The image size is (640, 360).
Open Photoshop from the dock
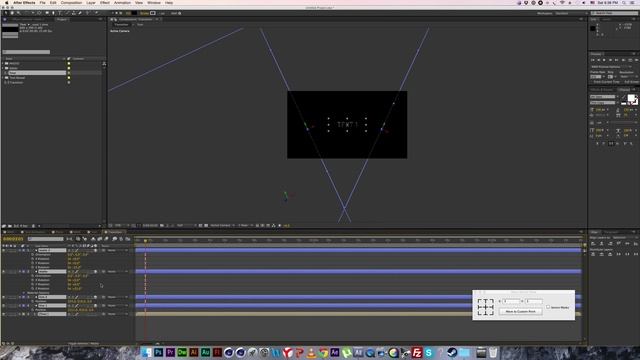[x=159, y=352]
